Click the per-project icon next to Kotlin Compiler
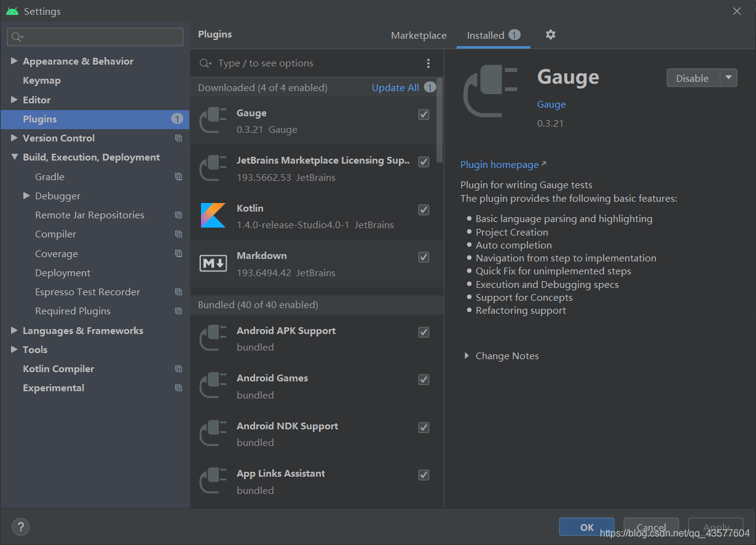The image size is (756, 545). tap(178, 369)
